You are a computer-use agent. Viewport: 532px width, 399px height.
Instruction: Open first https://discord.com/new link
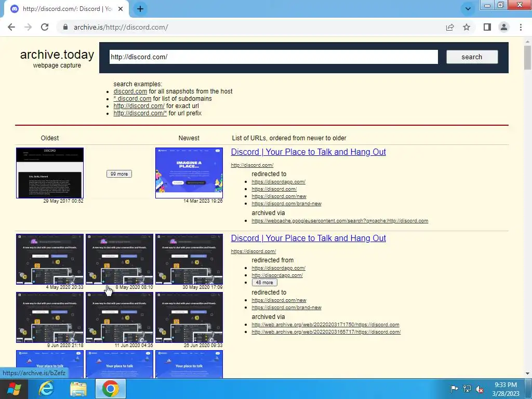pos(279,196)
